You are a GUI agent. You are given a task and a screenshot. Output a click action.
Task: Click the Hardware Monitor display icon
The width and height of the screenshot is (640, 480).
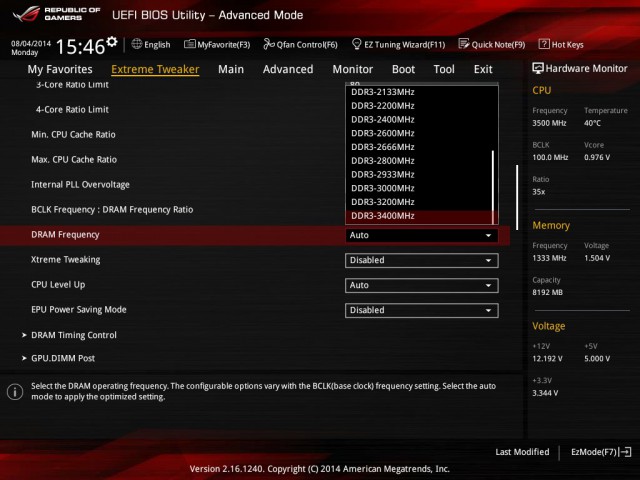(x=538, y=69)
